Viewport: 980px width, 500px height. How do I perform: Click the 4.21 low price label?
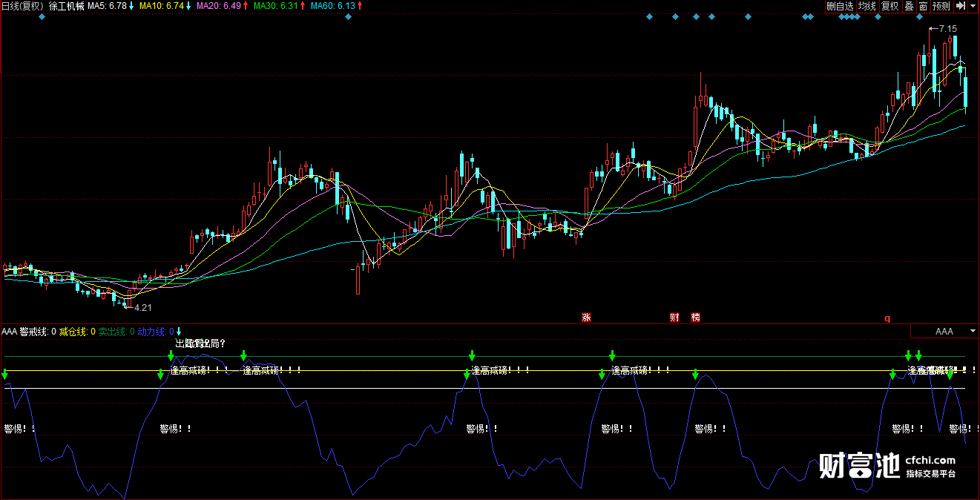142,307
